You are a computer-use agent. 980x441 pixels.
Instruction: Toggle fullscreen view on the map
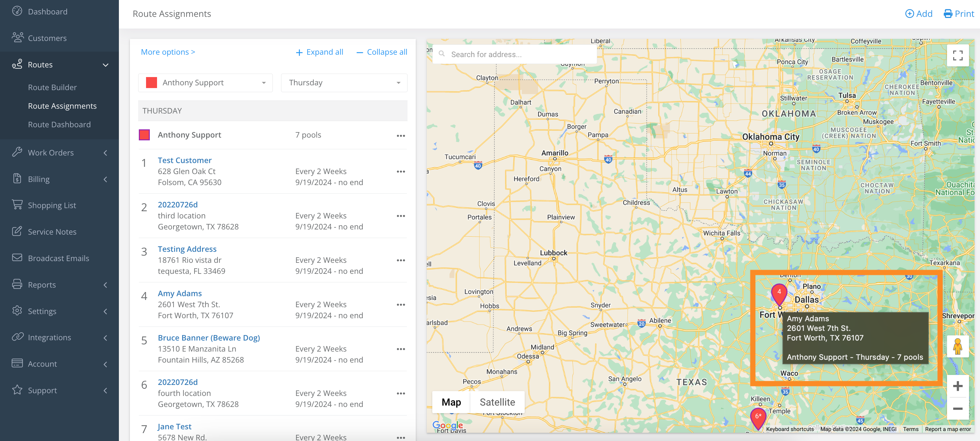pos(958,55)
